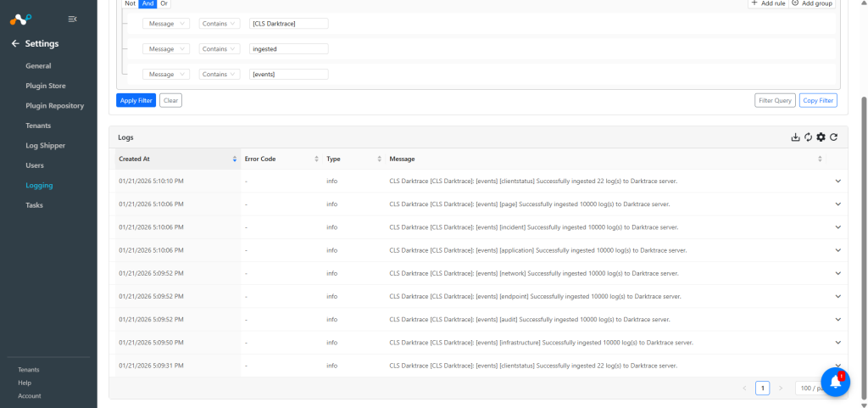Viewport: 868px width, 408px height.
Task: Select the Or operator toggle
Action: point(164,3)
